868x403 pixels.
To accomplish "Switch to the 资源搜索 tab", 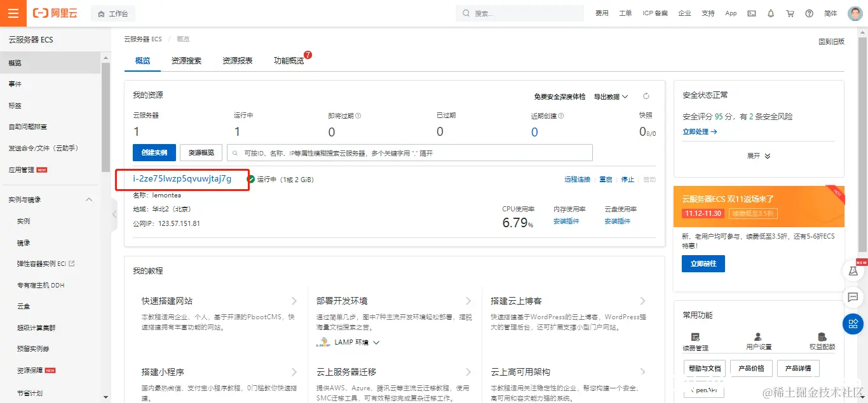I will [186, 60].
